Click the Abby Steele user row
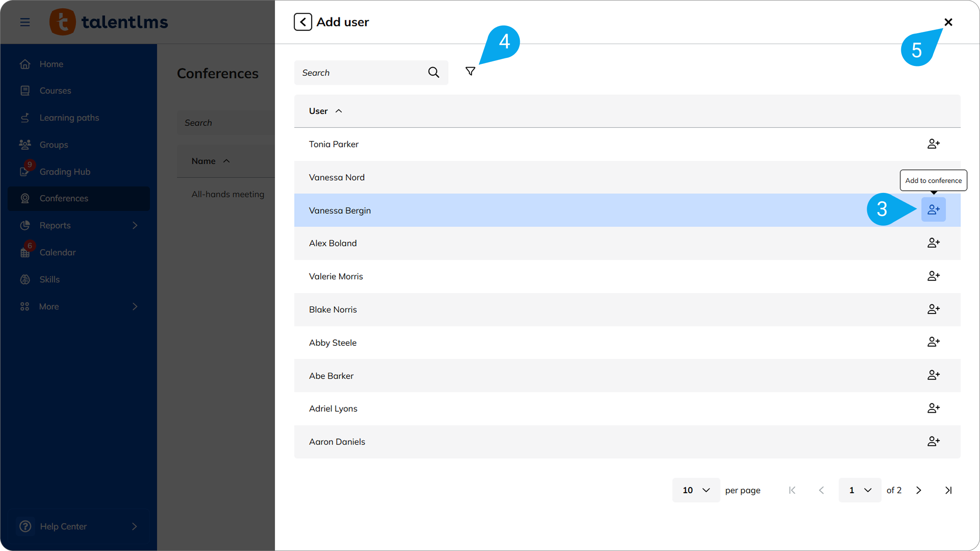Viewport: 980px width, 551px height. (333, 343)
